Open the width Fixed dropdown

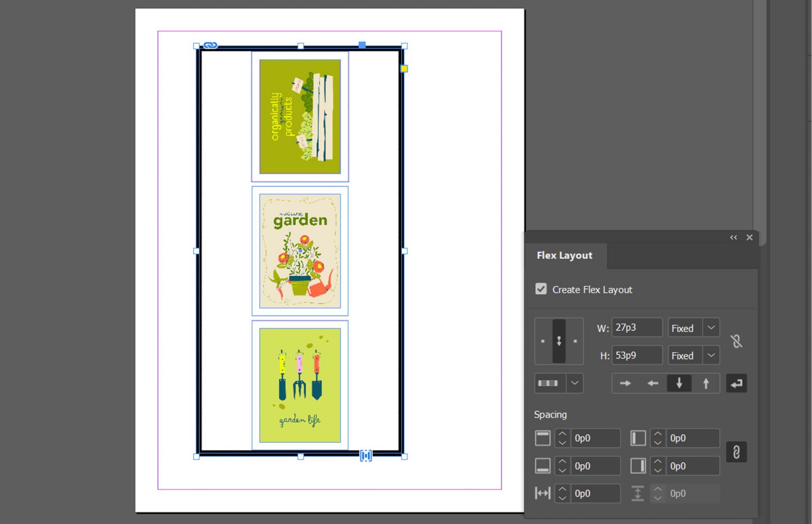click(711, 327)
